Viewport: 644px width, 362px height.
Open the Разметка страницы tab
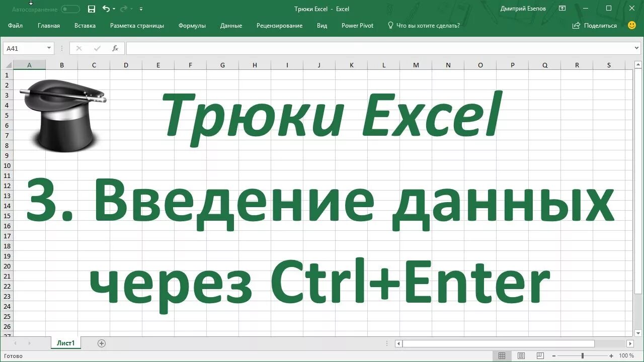137,26
